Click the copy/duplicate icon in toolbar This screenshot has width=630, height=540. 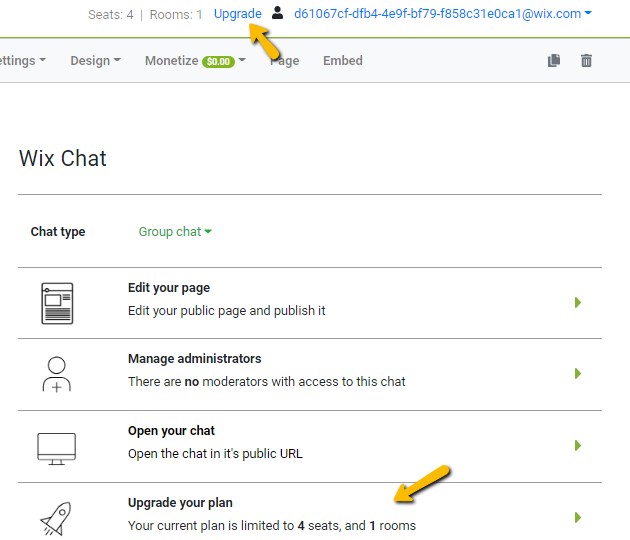point(554,61)
